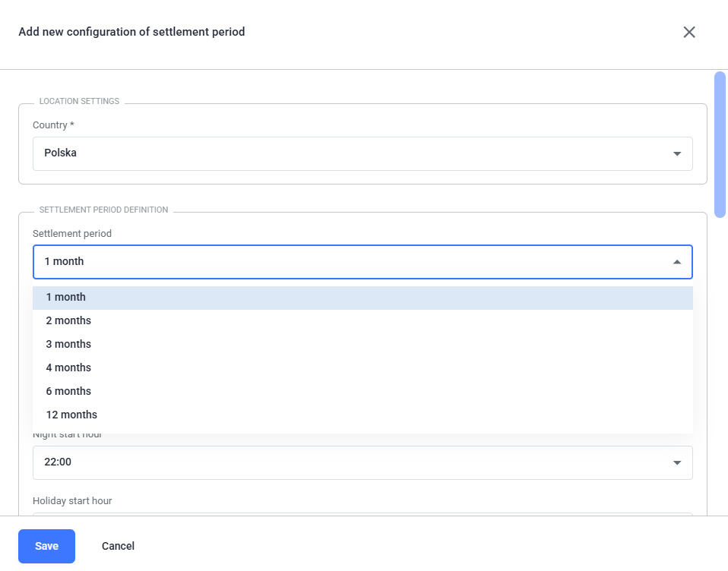Select the 1 month option
Image resolution: width=728 pixels, height=571 pixels.
pos(362,298)
